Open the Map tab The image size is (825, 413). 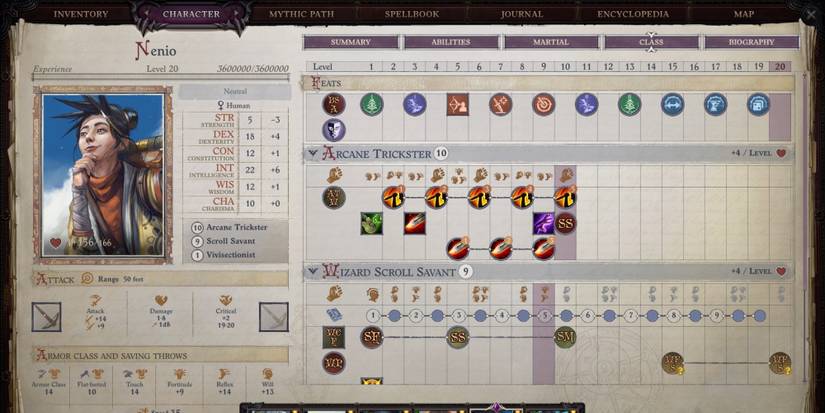click(x=743, y=14)
